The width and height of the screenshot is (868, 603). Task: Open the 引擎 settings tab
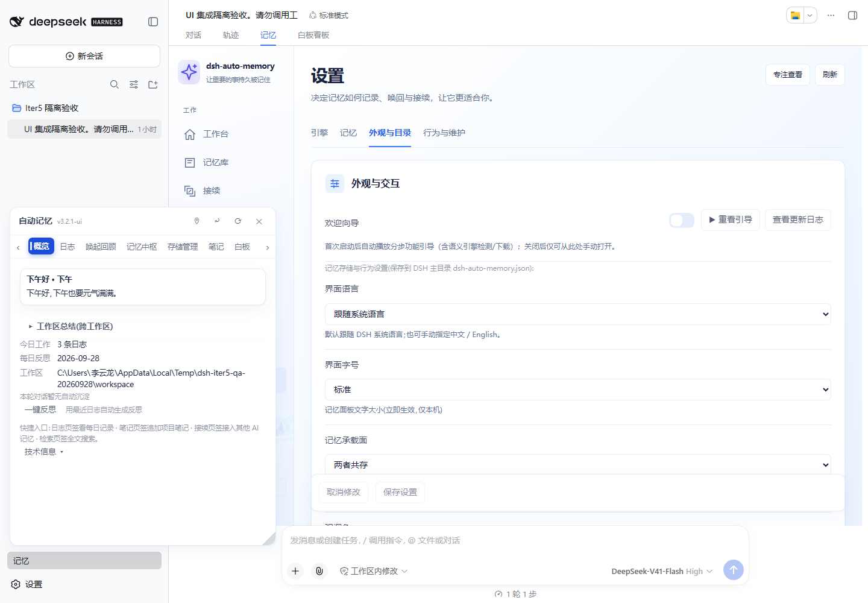click(319, 133)
